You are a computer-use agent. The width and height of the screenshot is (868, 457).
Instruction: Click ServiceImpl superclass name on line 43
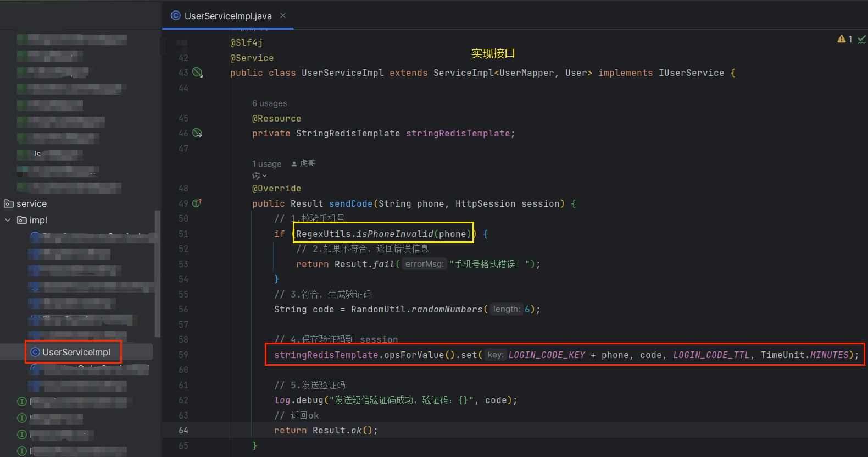(x=464, y=73)
